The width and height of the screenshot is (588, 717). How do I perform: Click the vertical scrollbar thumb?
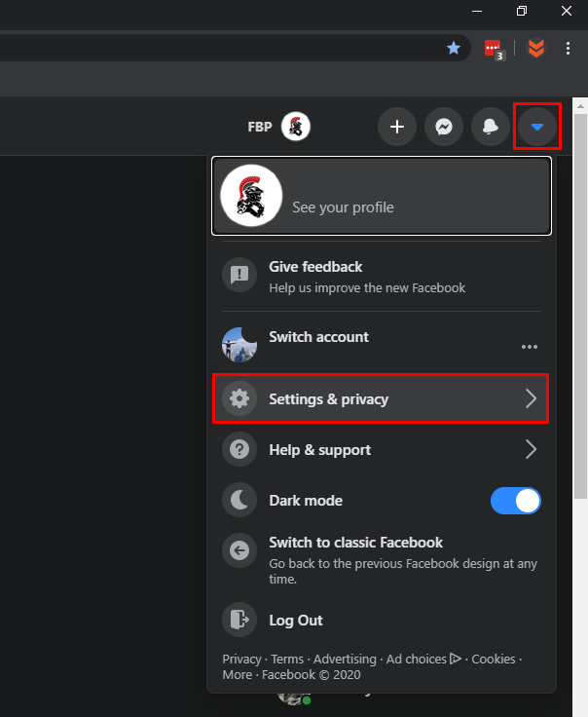(x=580, y=306)
